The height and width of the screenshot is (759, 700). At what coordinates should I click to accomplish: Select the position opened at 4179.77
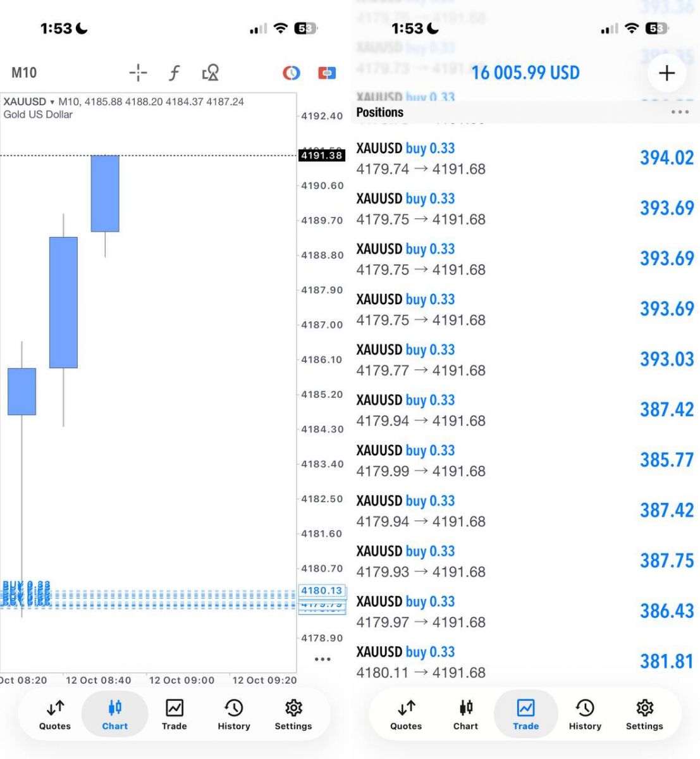click(x=525, y=360)
